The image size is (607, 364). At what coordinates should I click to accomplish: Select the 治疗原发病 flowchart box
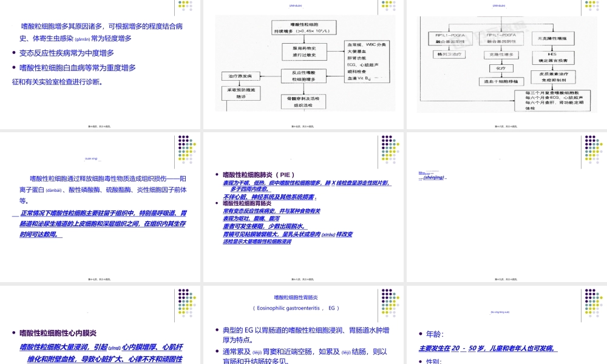[x=240, y=76]
